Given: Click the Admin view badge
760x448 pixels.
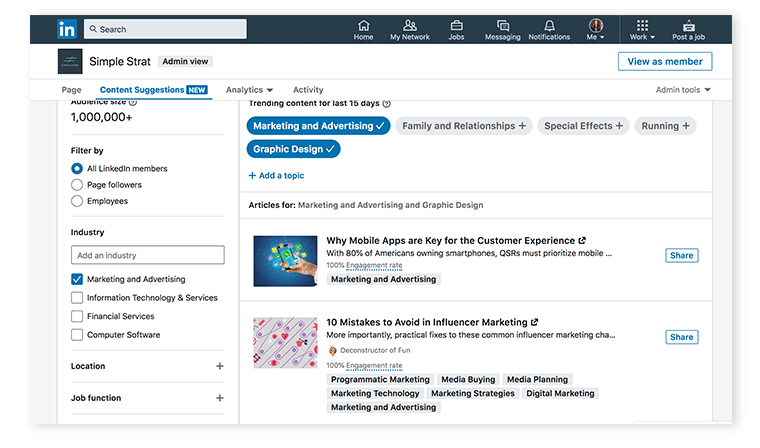Looking at the screenshot, I should pyautogui.click(x=185, y=62).
